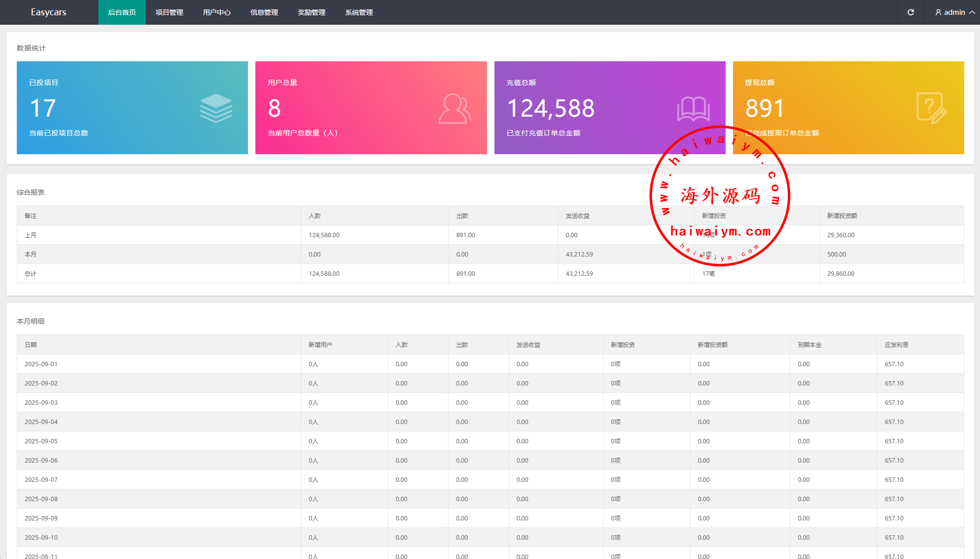The width and height of the screenshot is (980, 559).
Task: Open the 项目管理 menu
Action: 169,12
